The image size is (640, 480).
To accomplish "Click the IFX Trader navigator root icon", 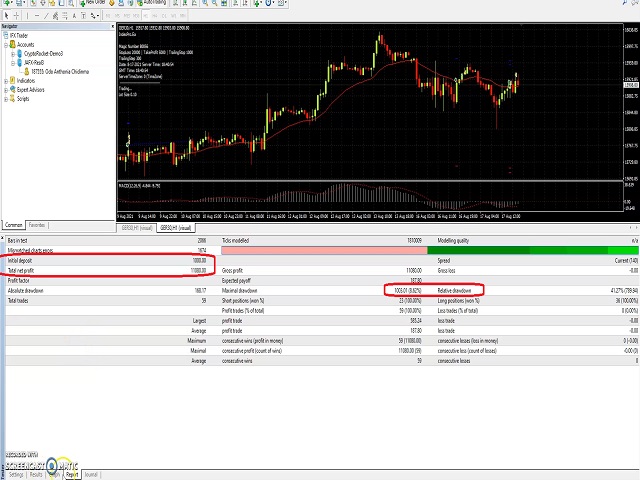I will click(x=6, y=37).
